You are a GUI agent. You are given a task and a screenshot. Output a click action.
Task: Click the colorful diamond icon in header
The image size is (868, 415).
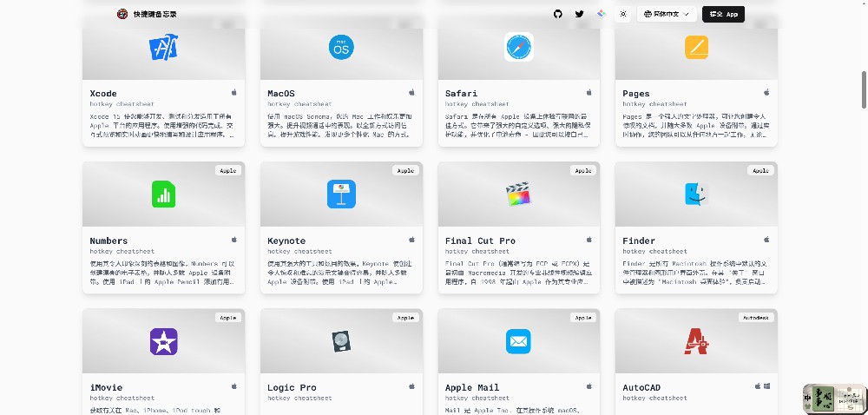point(602,14)
